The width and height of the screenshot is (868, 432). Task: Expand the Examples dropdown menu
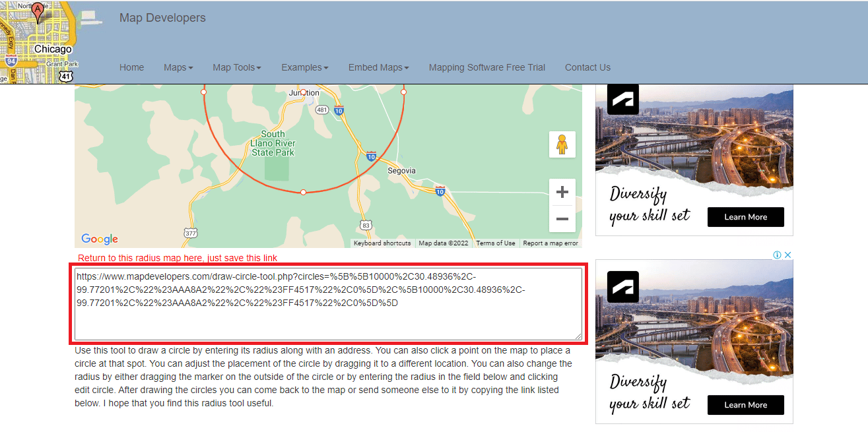point(305,67)
